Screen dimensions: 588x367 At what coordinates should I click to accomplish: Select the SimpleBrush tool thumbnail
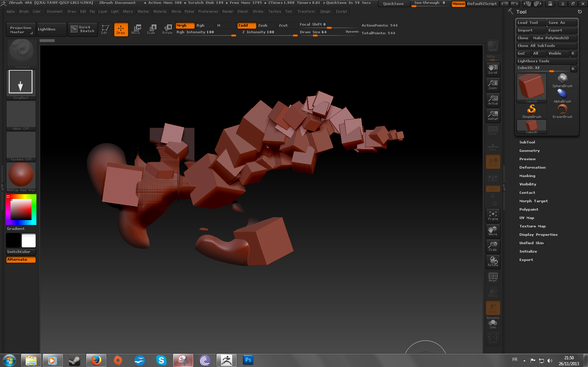[x=531, y=112]
